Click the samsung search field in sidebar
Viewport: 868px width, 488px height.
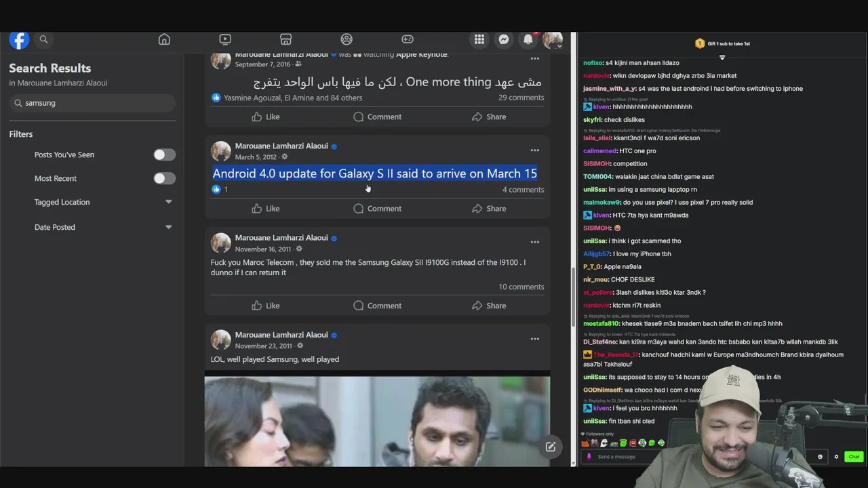click(92, 103)
